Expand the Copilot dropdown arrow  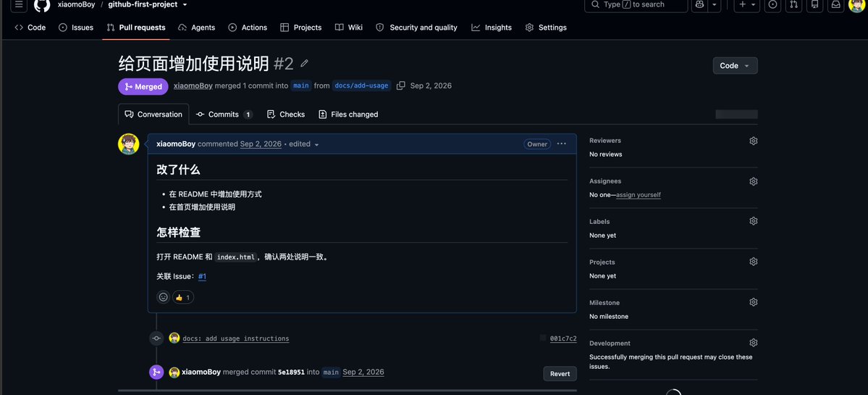pos(714,4)
